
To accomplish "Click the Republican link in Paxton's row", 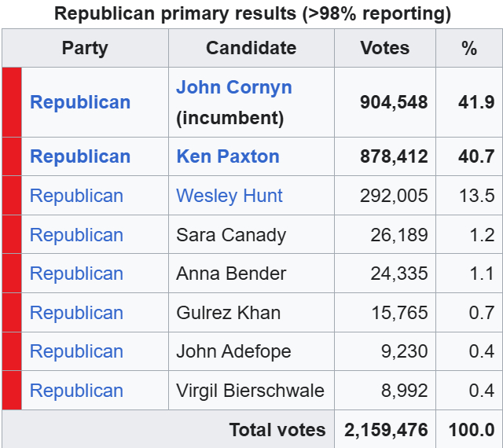I will (80, 156).
